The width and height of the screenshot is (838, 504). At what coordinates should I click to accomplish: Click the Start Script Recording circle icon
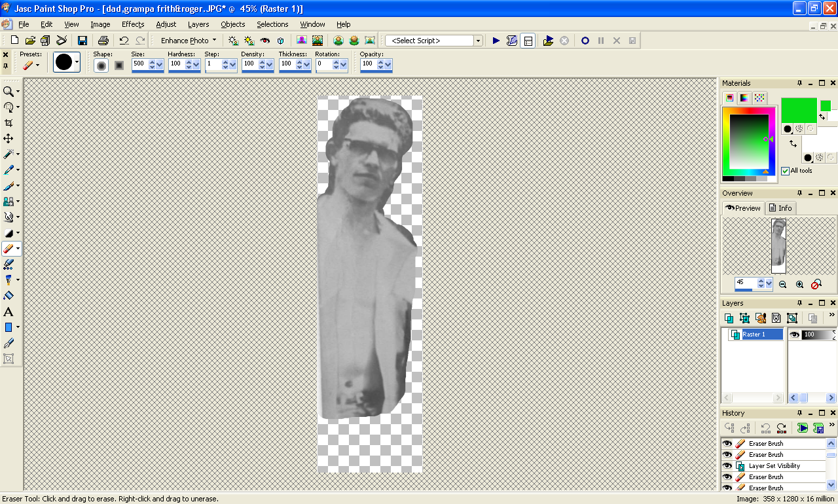[x=585, y=41]
